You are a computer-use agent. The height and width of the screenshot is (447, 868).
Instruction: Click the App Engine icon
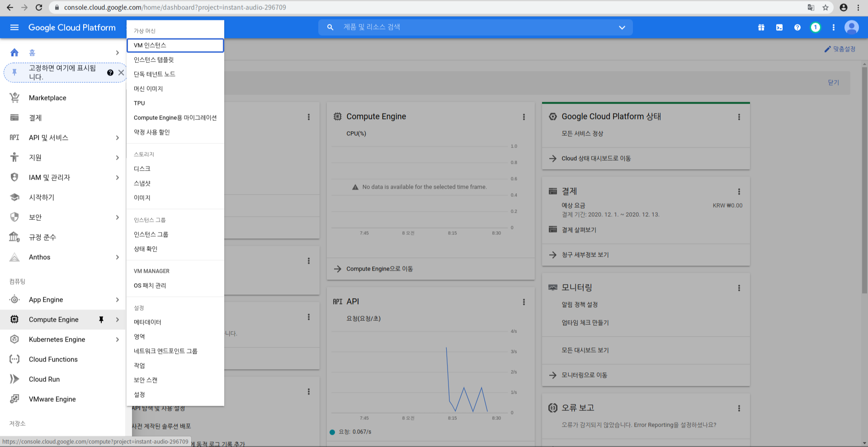14,300
